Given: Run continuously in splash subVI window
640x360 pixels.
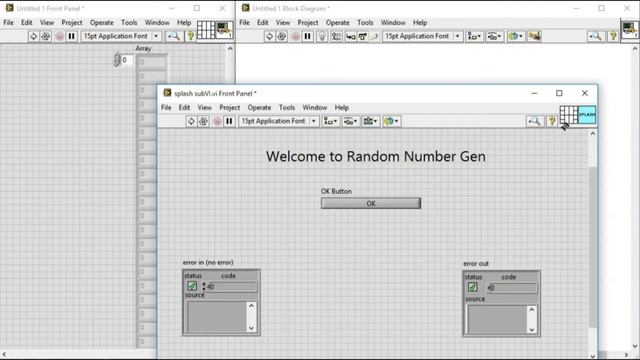Looking at the screenshot, I should coord(203,121).
